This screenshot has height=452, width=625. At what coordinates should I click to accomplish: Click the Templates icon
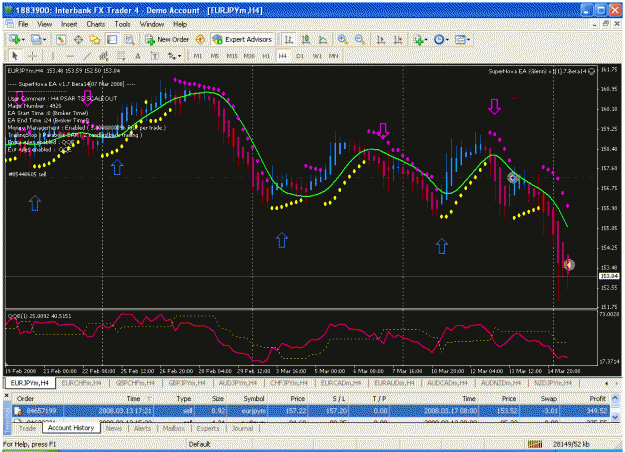(460, 39)
